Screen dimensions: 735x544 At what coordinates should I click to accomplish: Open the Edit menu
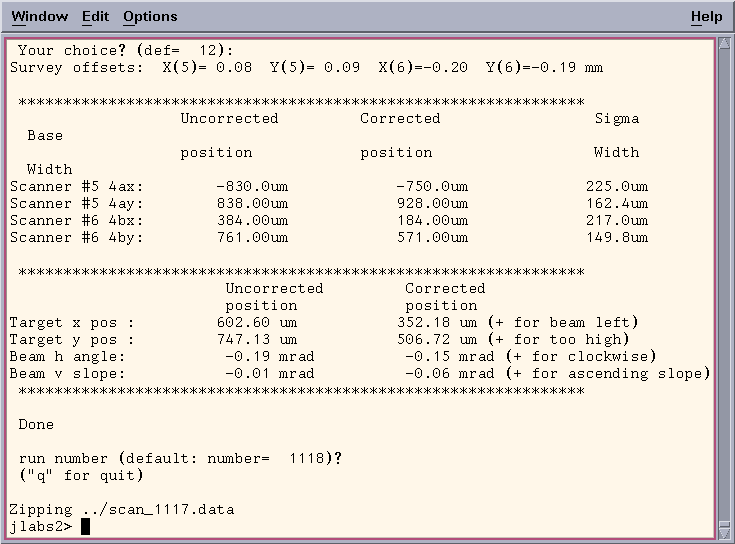point(96,17)
